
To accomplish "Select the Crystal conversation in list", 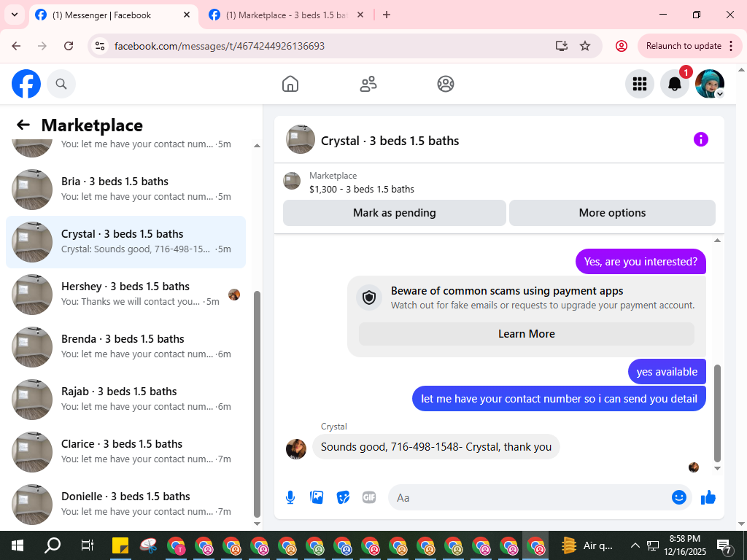I will point(125,242).
